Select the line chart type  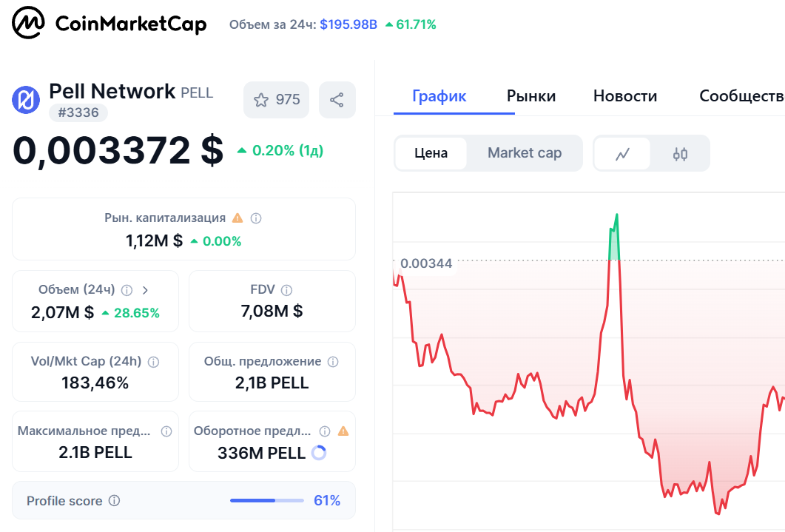622,154
